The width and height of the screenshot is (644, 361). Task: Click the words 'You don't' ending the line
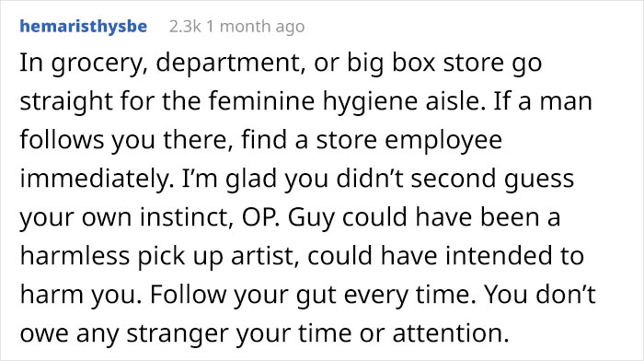[x=539, y=295]
